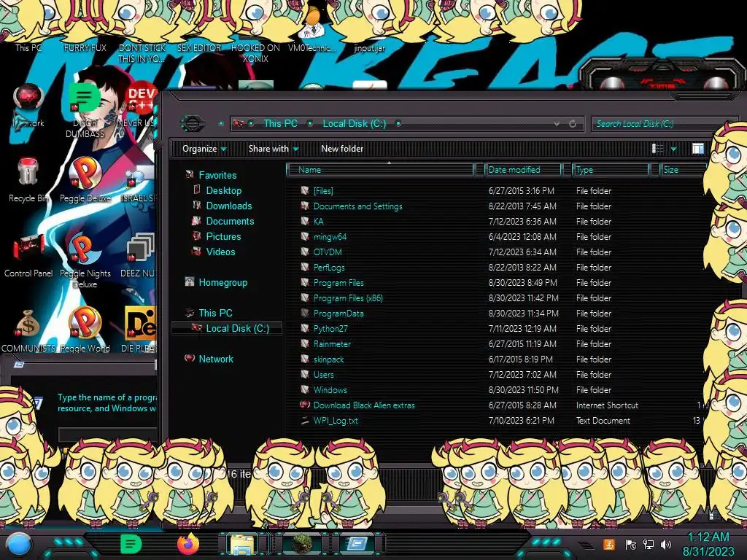Select Network in the navigation pane
The width and height of the screenshot is (747, 560).
point(216,359)
